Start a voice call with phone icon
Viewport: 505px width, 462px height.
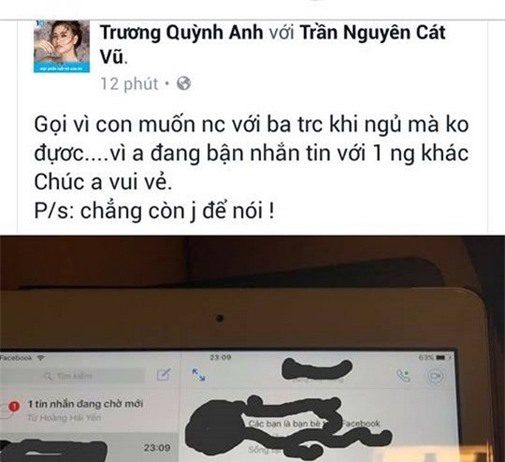click(x=403, y=376)
